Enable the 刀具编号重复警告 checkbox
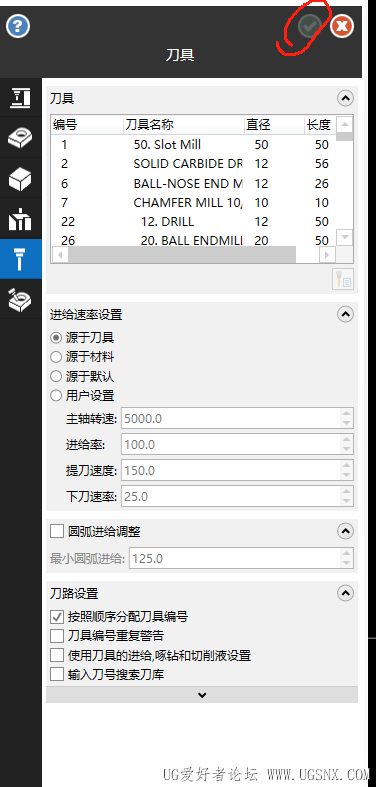 (57, 636)
